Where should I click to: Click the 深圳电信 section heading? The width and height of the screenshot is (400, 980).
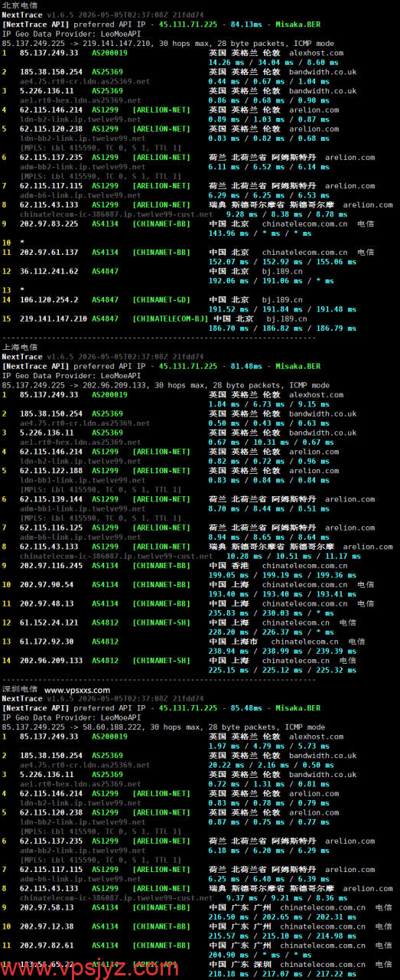click(20, 689)
